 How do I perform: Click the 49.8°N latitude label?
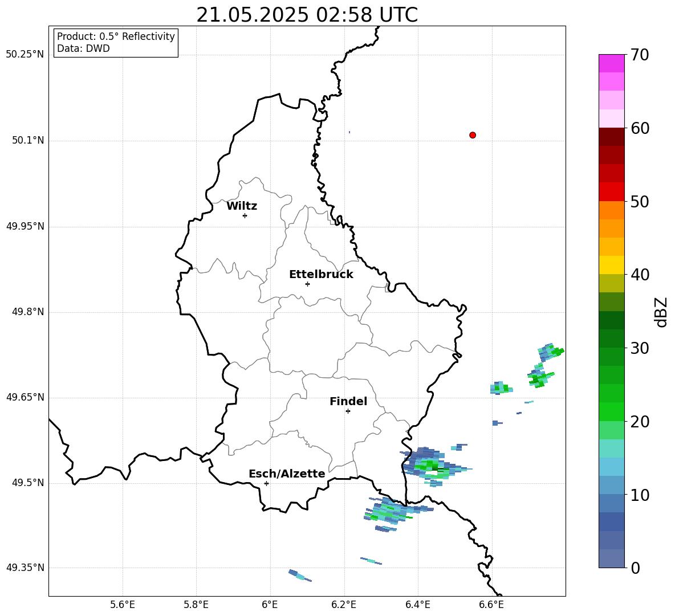(28, 312)
